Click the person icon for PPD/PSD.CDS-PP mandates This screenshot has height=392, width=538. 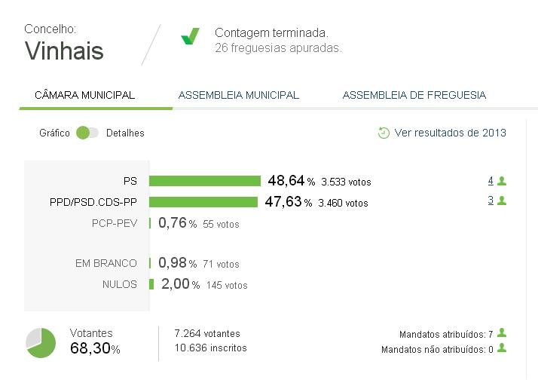(502, 201)
